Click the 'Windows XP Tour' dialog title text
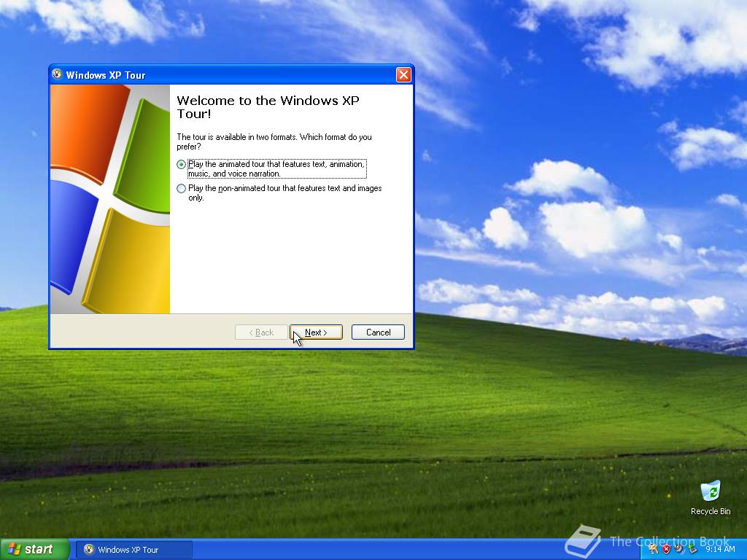The image size is (747, 560). (105, 75)
